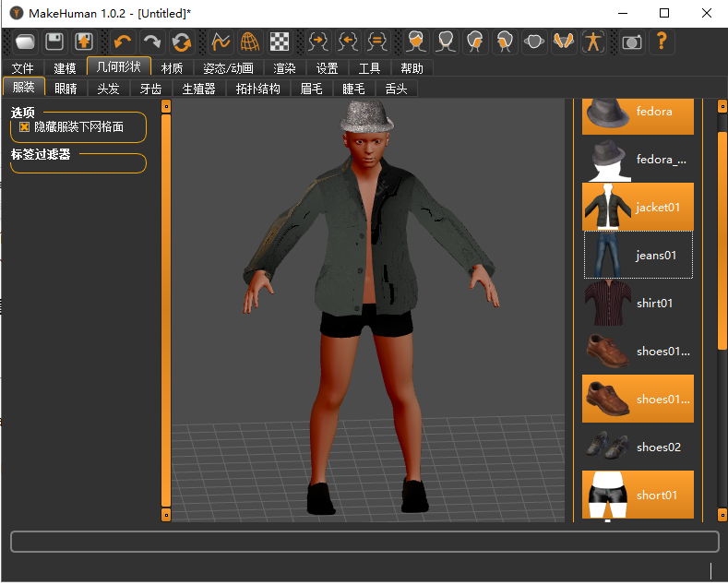Click the shoes02 thumbnail
Screen dimensions: 728x585
[x=605, y=447]
